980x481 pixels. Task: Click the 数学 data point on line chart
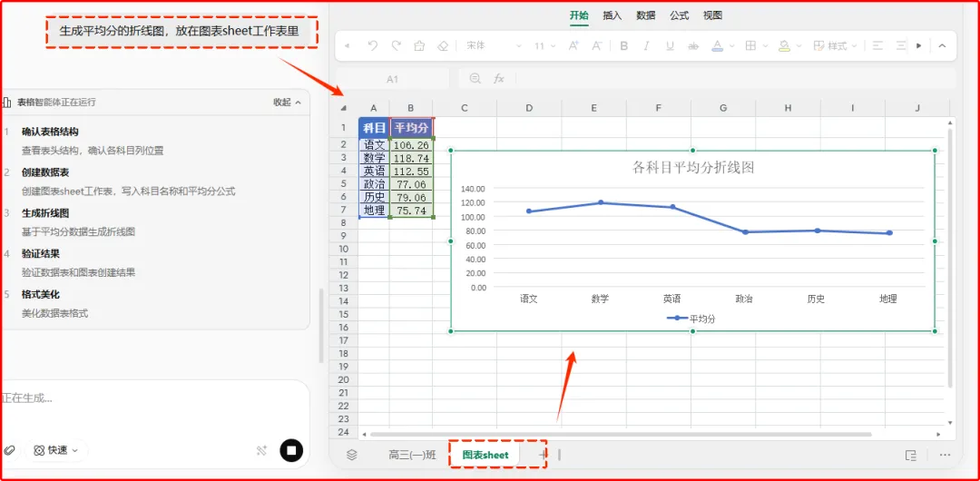tap(601, 202)
